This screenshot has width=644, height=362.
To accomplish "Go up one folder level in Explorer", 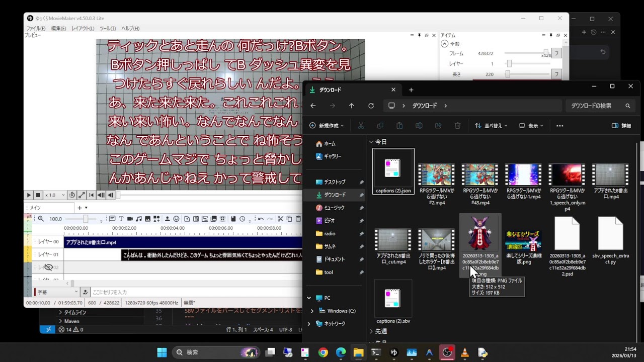I will (352, 106).
